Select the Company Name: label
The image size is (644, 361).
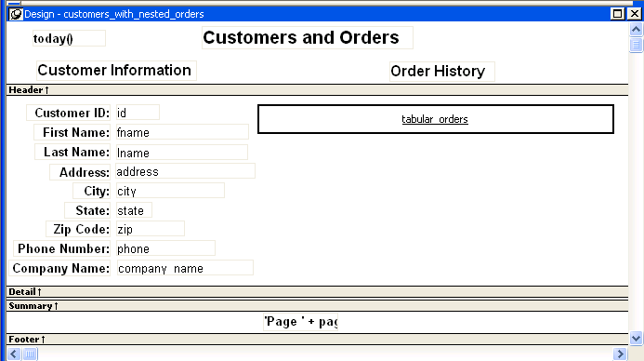(60, 268)
